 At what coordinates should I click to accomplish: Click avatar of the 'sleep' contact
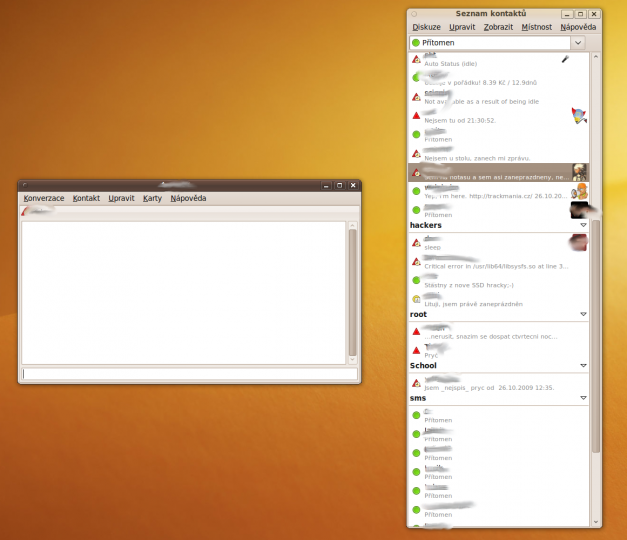coord(578,243)
